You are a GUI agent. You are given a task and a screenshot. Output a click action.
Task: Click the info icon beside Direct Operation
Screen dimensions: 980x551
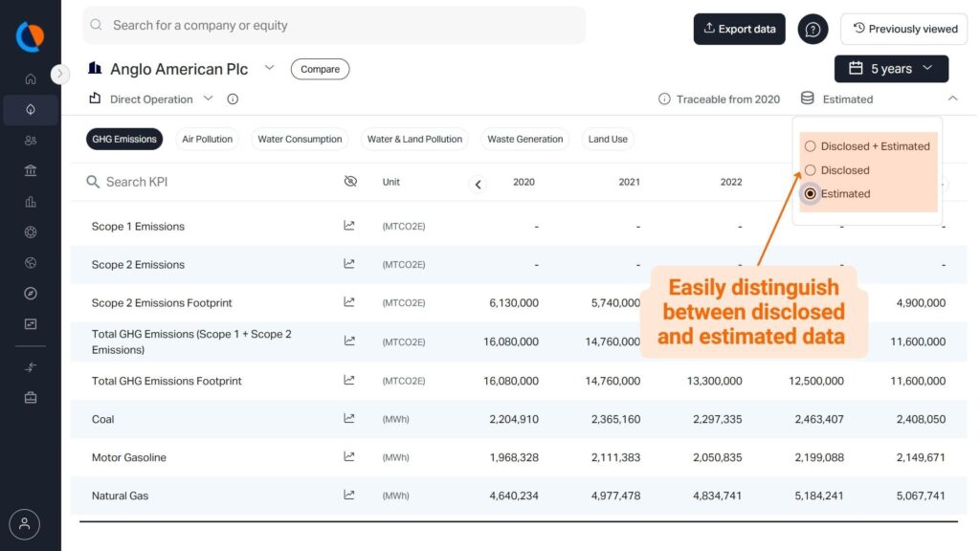pyautogui.click(x=233, y=99)
